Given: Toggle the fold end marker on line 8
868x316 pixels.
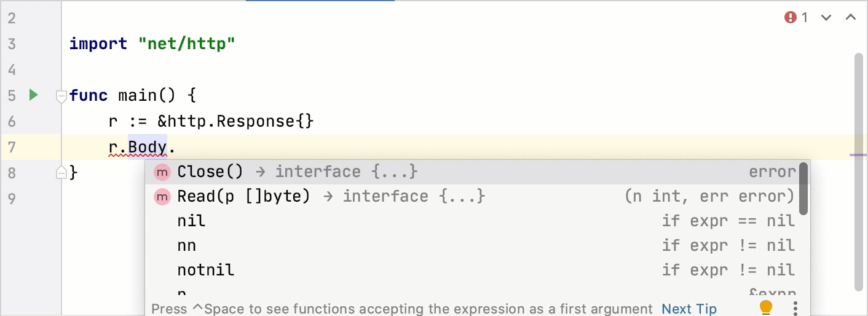Looking at the screenshot, I should (x=61, y=173).
